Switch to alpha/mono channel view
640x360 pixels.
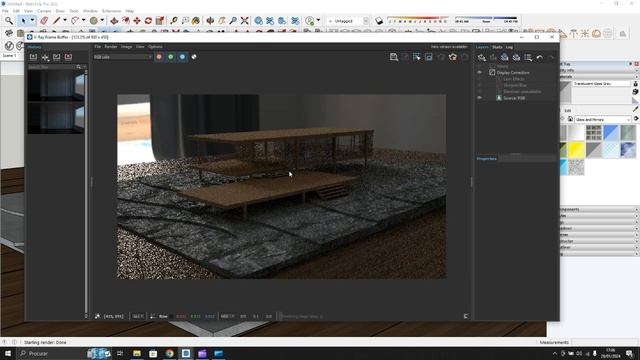[194, 57]
